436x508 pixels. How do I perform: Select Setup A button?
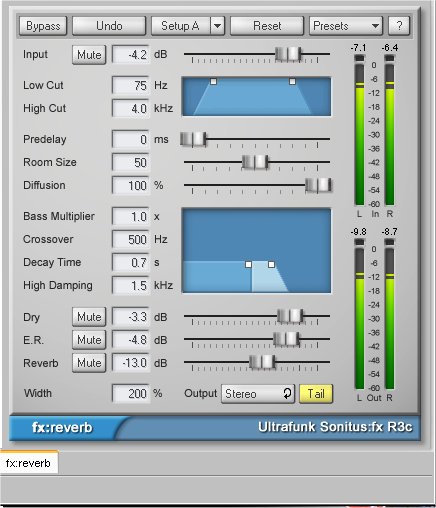(180, 26)
